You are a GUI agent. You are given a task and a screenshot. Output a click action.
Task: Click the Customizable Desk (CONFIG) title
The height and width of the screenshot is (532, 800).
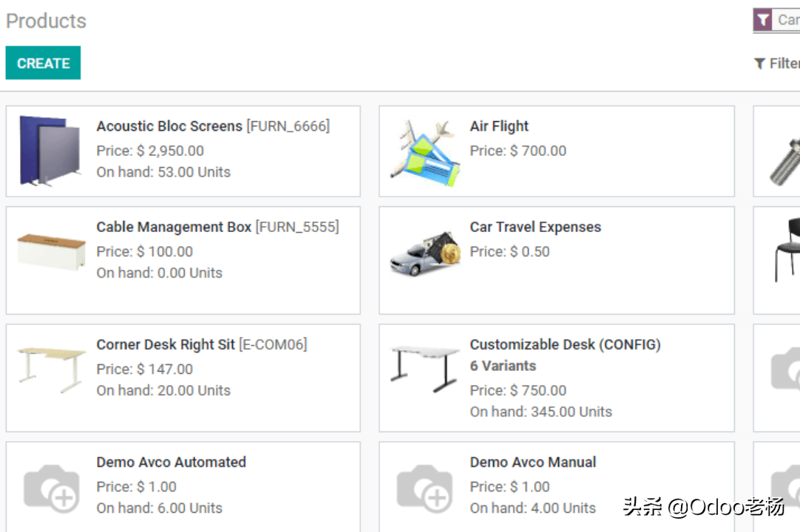[566, 345]
